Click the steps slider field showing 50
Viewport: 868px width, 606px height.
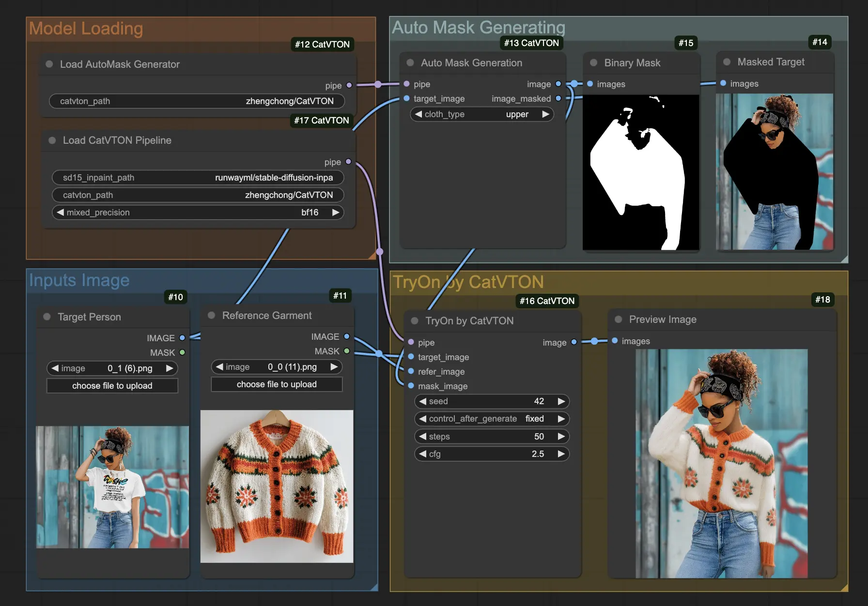(492, 437)
